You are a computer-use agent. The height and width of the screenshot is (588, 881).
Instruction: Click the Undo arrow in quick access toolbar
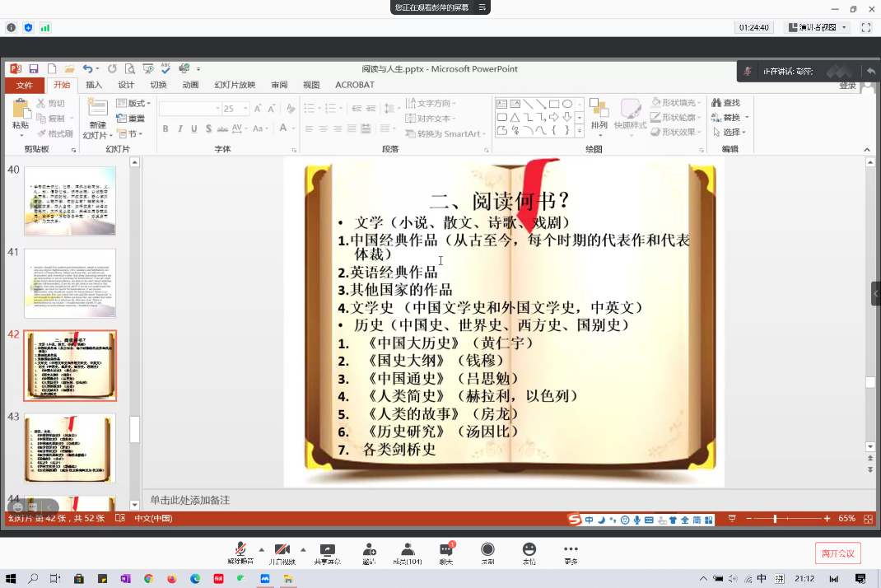pyautogui.click(x=86, y=69)
